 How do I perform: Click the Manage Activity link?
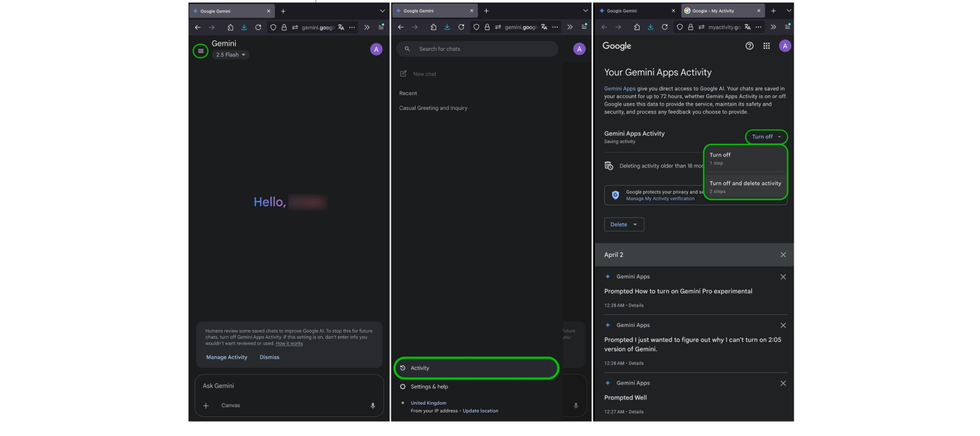227,357
